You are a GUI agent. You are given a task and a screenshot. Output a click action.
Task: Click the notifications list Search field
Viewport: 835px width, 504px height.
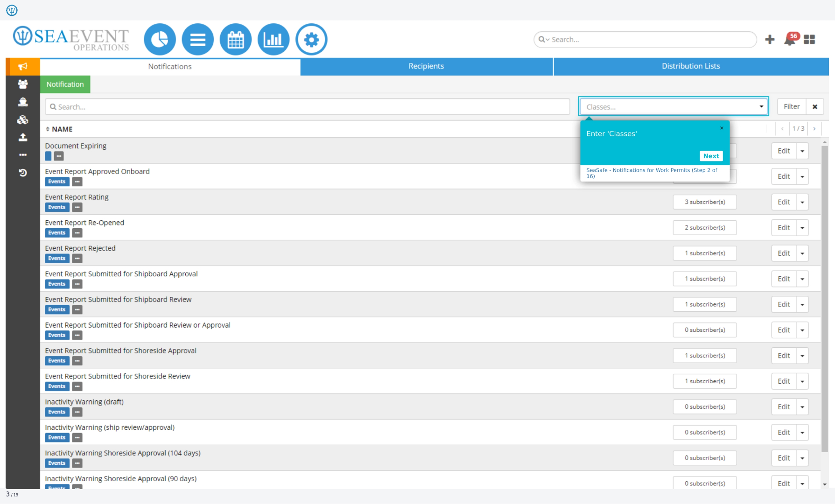308,107
